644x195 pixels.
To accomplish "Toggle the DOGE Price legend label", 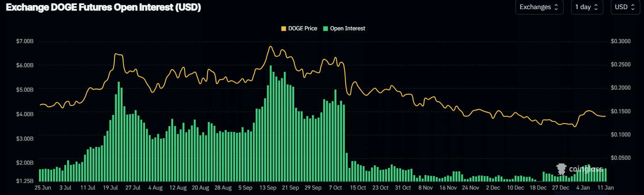I will (x=303, y=29).
